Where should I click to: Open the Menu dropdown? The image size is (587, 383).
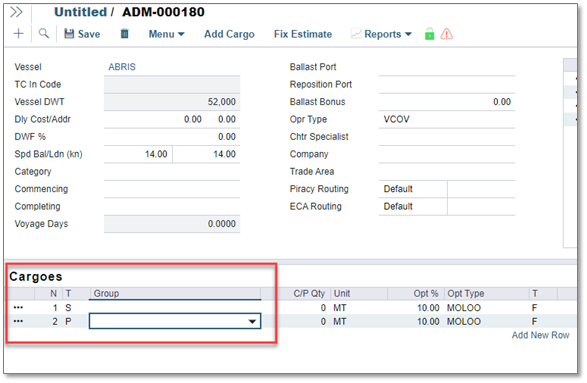167,34
